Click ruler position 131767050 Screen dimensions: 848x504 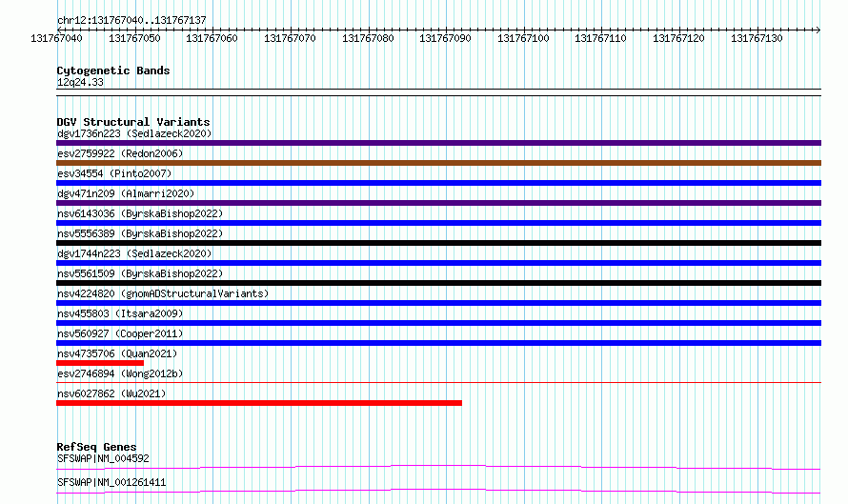coord(134,38)
